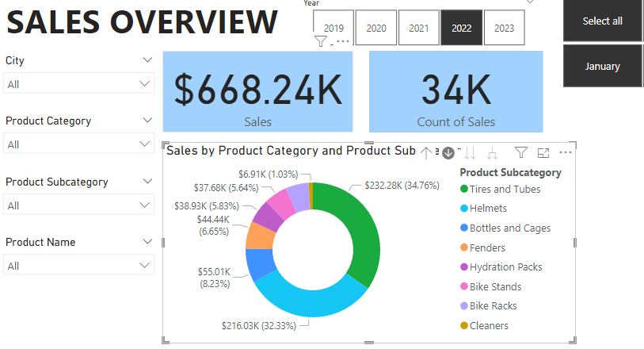Click the January month button
Viewport: 644px width, 349px height.
[x=602, y=66]
